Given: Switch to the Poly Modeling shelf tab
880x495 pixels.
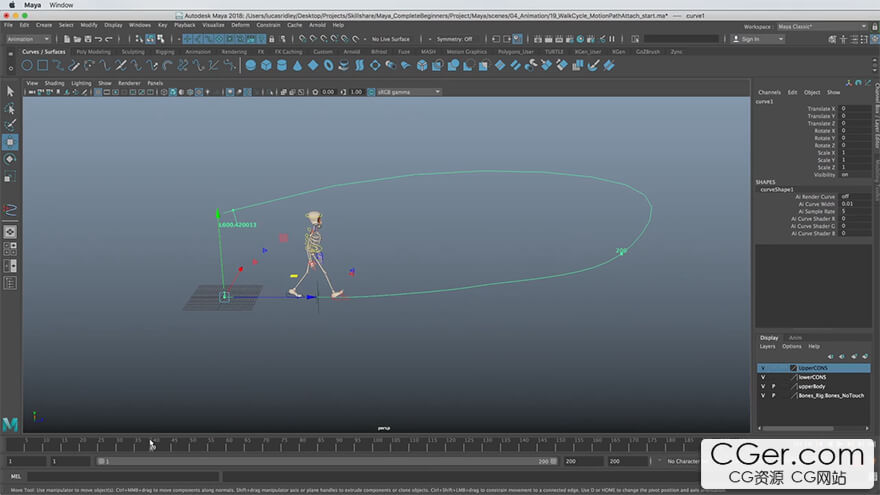Looking at the screenshot, I should tap(94, 52).
